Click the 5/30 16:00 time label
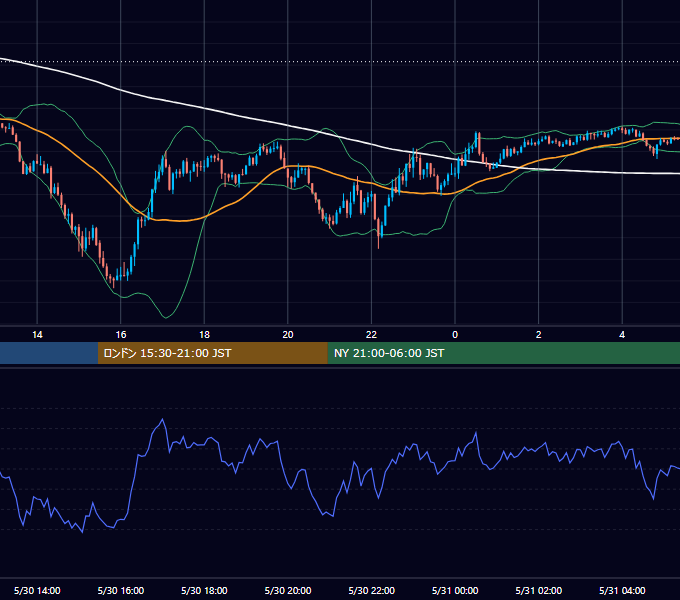The width and height of the screenshot is (680, 600). [x=121, y=590]
